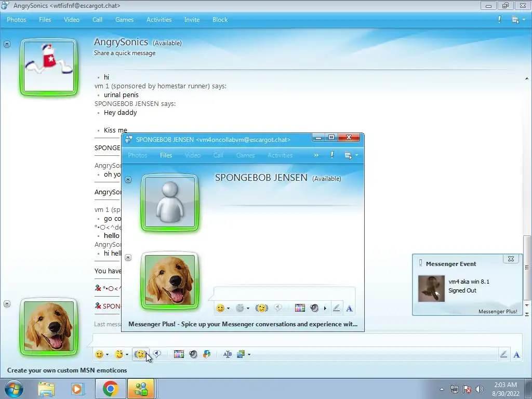Expand emoticons dropdown arrow in AngrySonics window
The image size is (532, 399).
coord(107,354)
